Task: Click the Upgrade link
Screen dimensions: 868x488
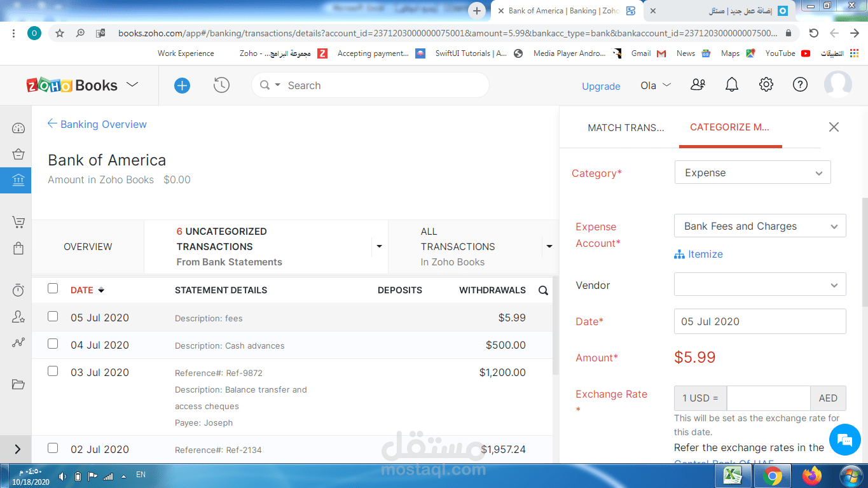Action: (x=601, y=86)
